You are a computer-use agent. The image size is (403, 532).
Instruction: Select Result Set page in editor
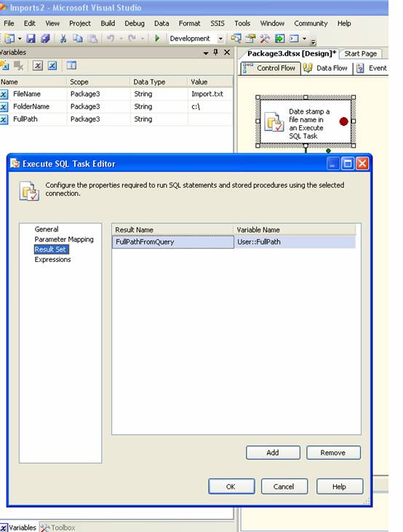(50, 250)
